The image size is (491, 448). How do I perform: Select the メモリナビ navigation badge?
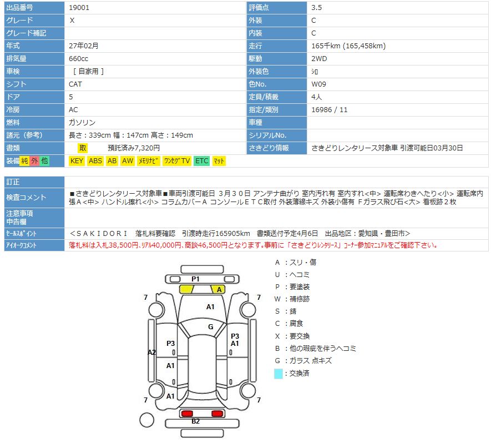click(x=149, y=161)
